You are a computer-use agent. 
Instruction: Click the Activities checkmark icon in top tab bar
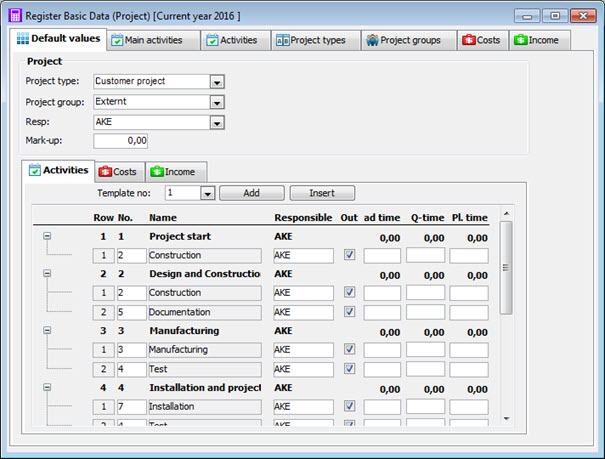click(x=211, y=40)
